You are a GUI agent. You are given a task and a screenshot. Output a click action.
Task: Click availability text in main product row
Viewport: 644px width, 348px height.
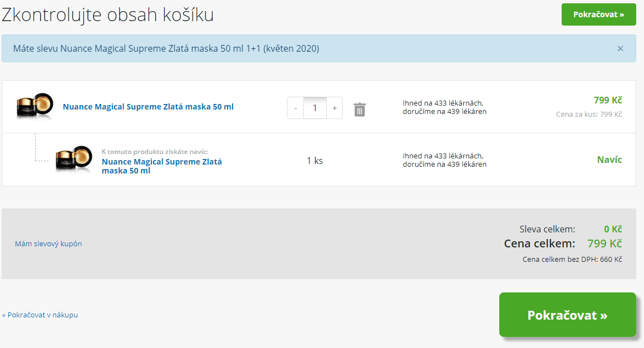click(x=444, y=107)
